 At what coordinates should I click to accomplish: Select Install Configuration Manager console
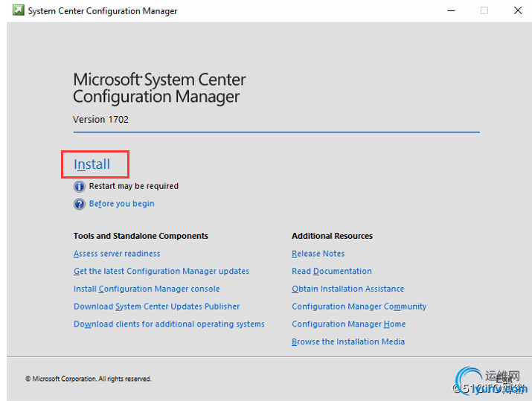(x=147, y=289)
